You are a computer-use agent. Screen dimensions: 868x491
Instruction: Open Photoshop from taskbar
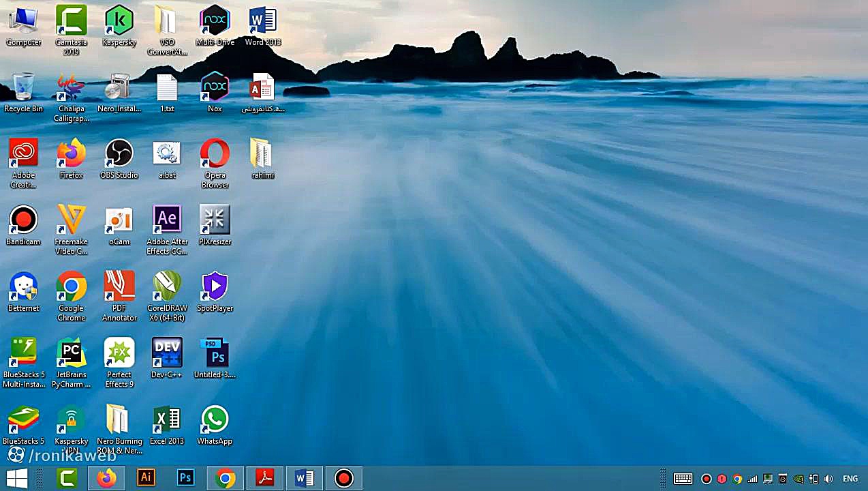(185, 479)
